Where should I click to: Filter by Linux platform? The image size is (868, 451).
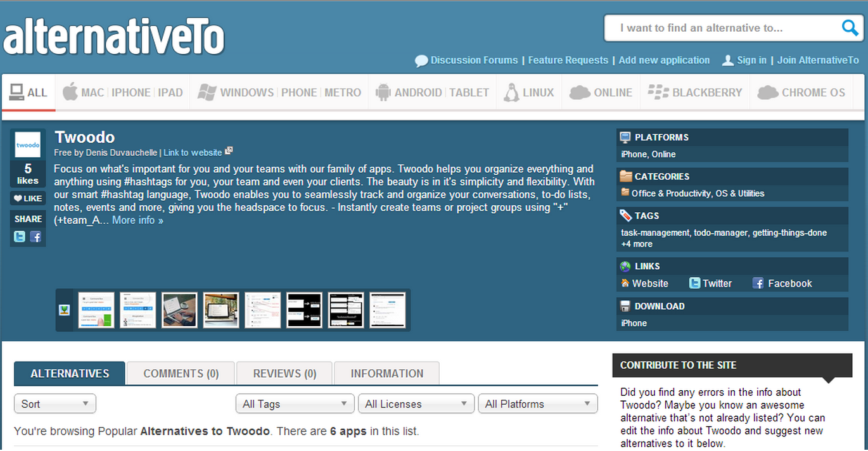(x=539, y=92)
